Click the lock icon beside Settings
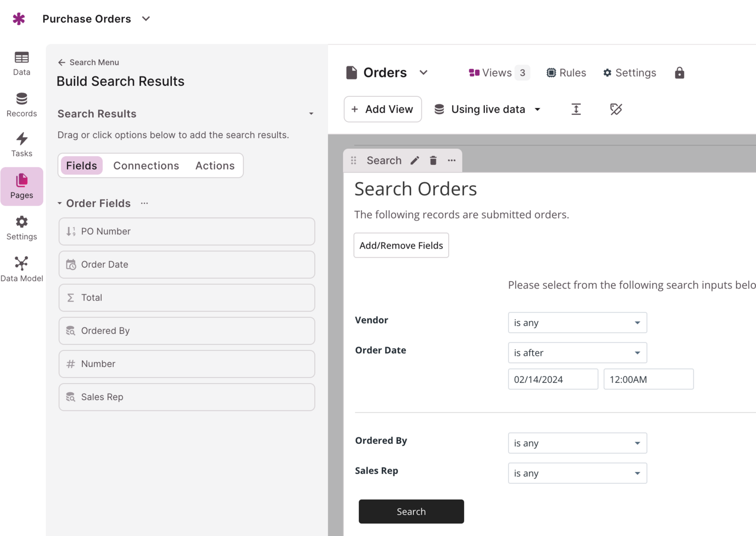Viewport: 756px width, 536px height. coord(679,73)
